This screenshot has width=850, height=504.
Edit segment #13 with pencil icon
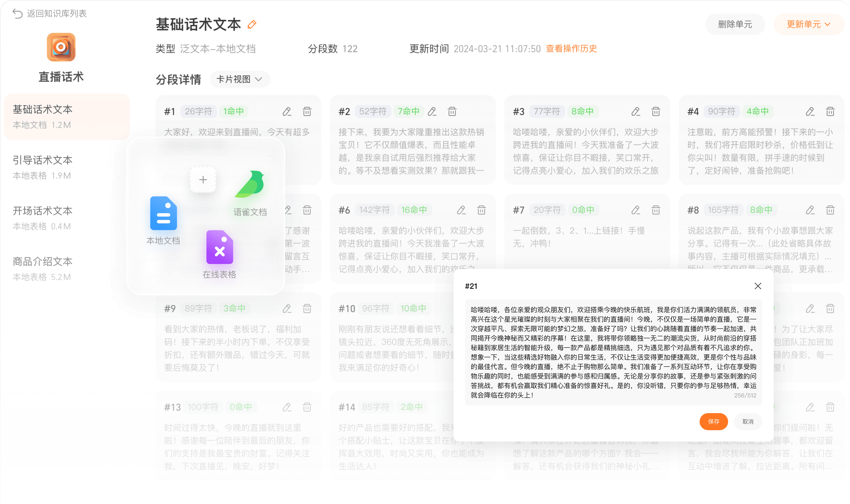click(x=287, y=407)
